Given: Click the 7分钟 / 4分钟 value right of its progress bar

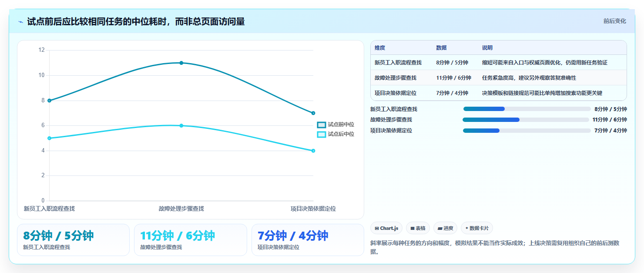Looking at the screenshot, I should tap(610, 131).
